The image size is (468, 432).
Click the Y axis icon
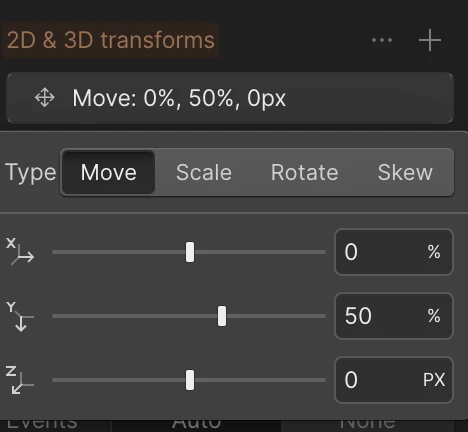pos(20,316)
